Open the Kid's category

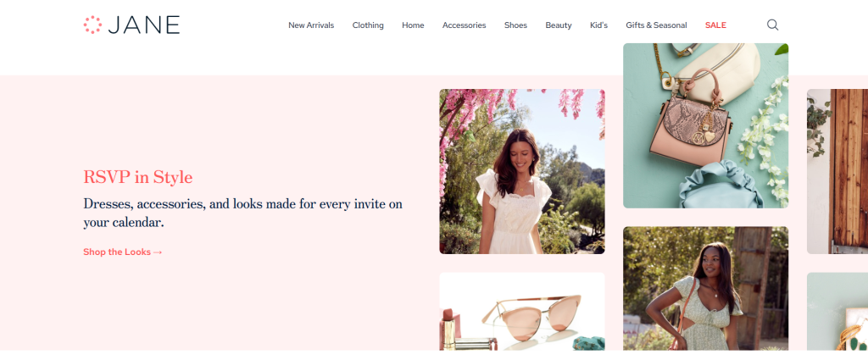coord(598,25)
